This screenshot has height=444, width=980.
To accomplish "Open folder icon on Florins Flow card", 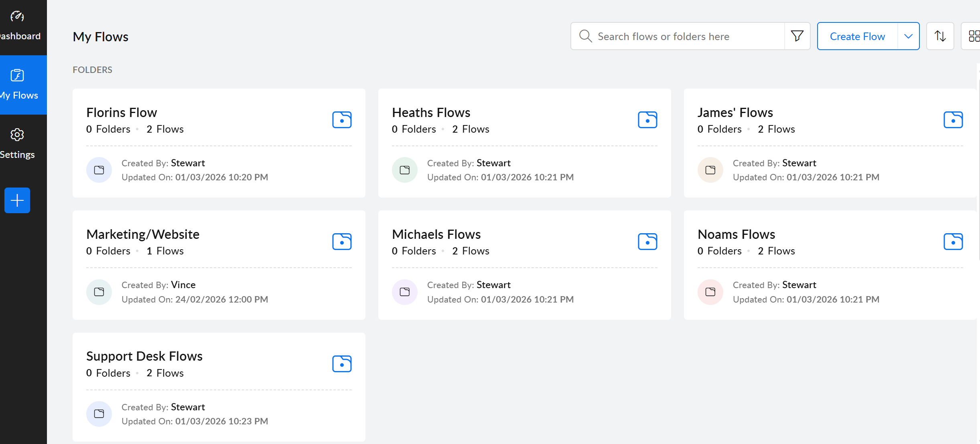I will click(342, 120).
